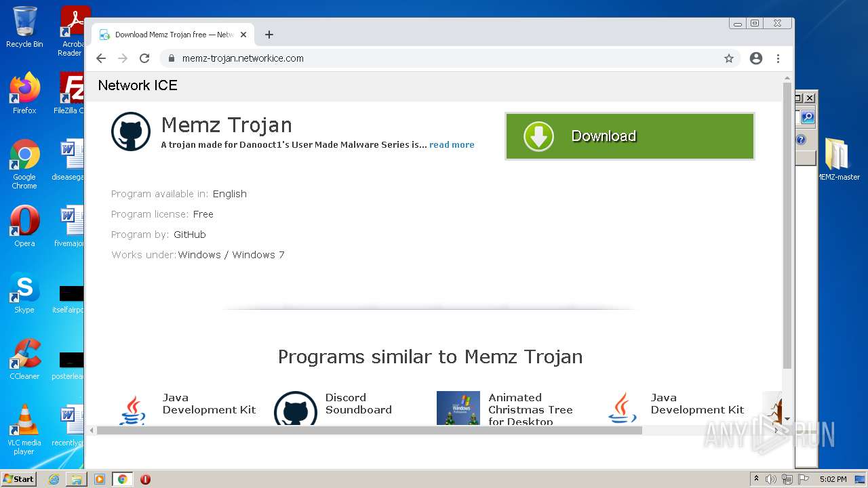Open Internet Explorer from the taskbar

pyautogui.click(x=54, y=479)
